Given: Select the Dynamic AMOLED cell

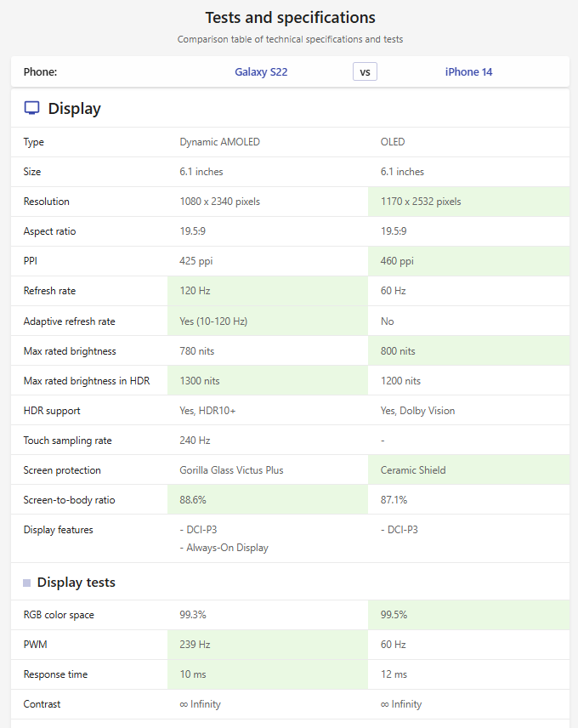Looking at the screenshot, I should point(220,142).
